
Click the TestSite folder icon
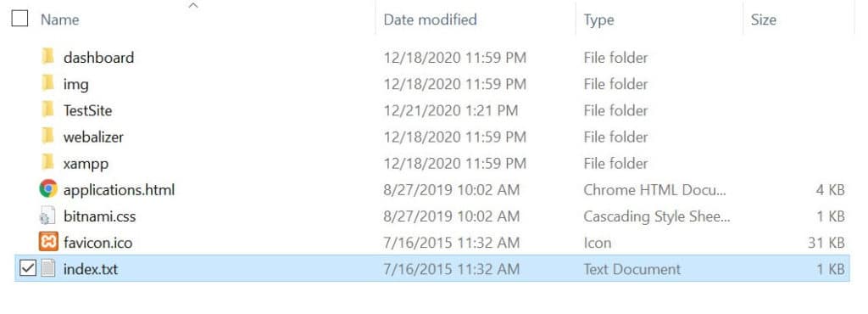[x=48, y=109]
